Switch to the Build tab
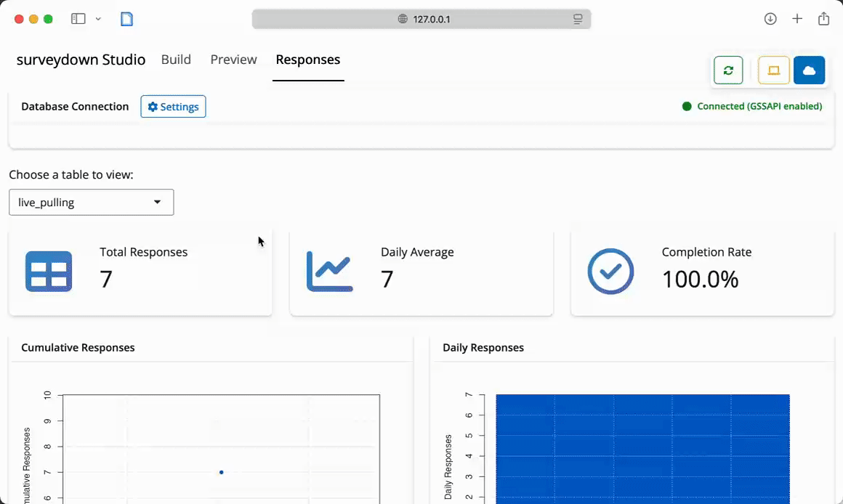This screenshot has width=843, height=504. pyautogui.click(x=176, y=60)
